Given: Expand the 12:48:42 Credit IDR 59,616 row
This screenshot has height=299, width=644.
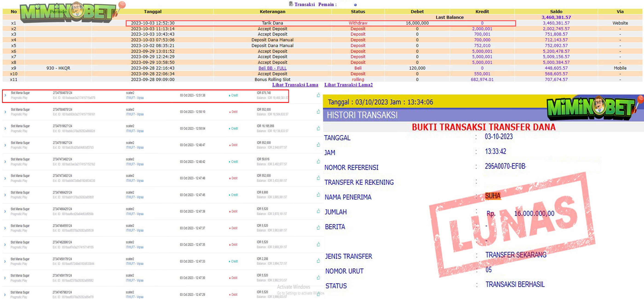Looking at the screenshot, I should (5, 162).
